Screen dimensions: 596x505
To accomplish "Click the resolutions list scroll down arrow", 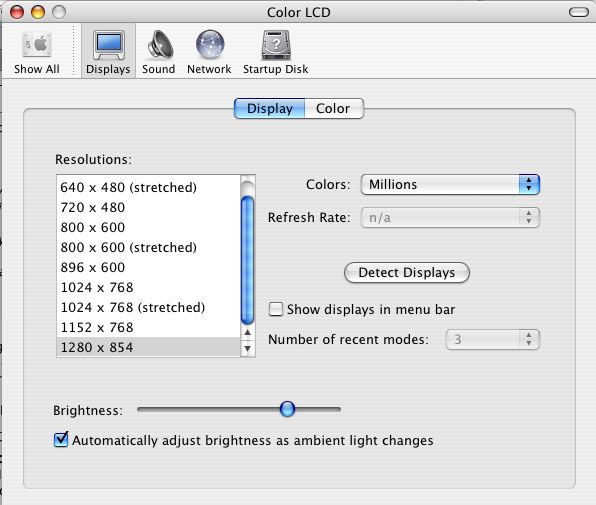I will coord(247,348).
